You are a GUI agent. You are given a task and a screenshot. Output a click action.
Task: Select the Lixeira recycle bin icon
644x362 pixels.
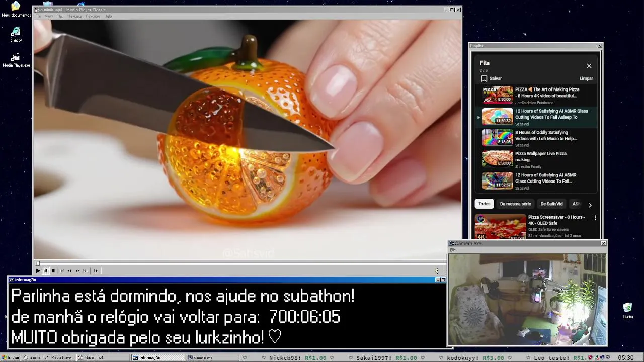[627, 311]
